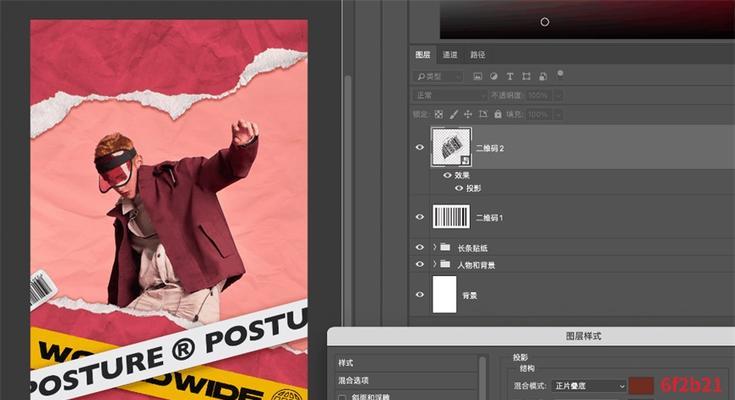Viewport: 735px width, 400px height.
Task: Select 混合选项 in the Layer Style dialog
Action: click(406, 380)
